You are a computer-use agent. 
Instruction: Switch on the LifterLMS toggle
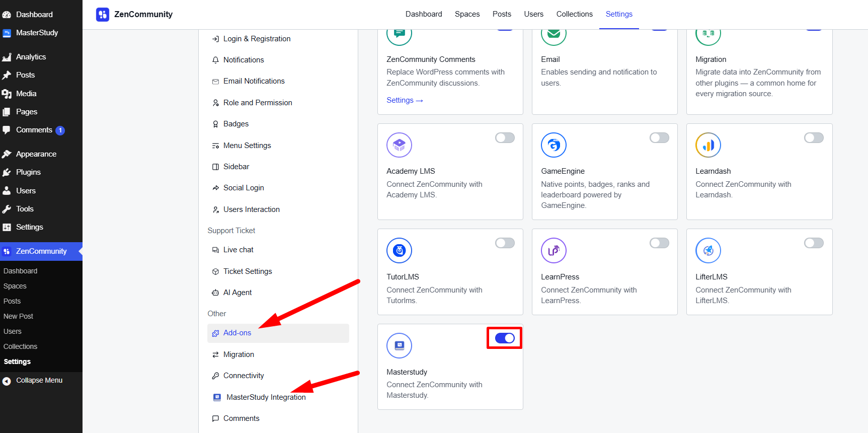(x=814, y=243)
